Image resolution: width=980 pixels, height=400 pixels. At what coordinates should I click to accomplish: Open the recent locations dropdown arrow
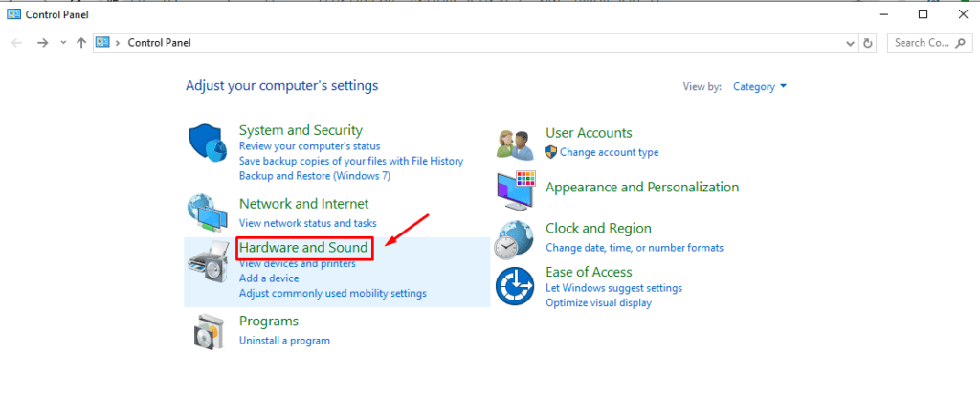(x=63, y=43)
